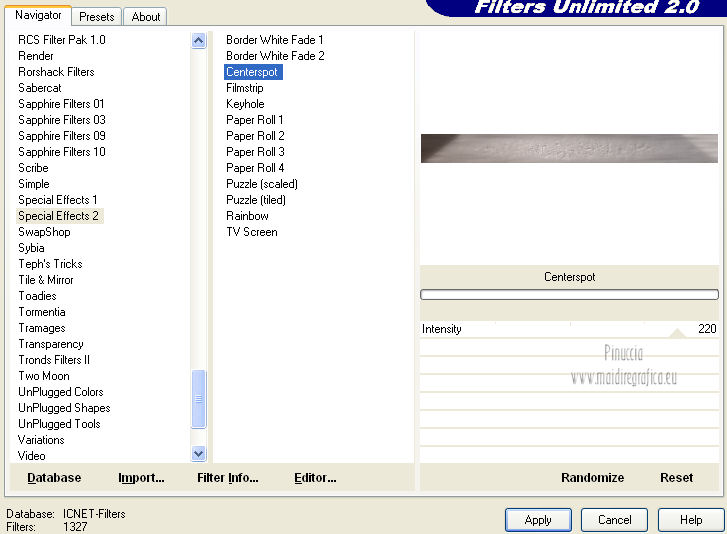
Task: Open Help
Action: (691, 520)
